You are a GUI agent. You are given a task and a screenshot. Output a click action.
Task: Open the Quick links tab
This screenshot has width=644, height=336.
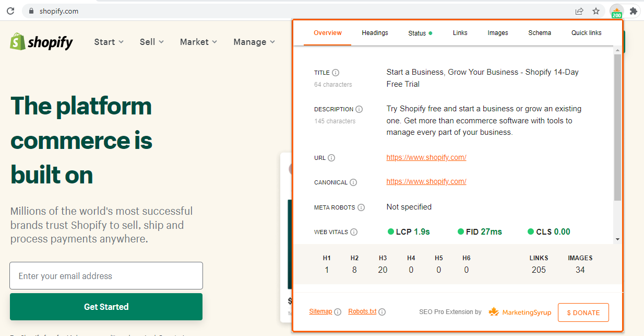tap(586, 33)
